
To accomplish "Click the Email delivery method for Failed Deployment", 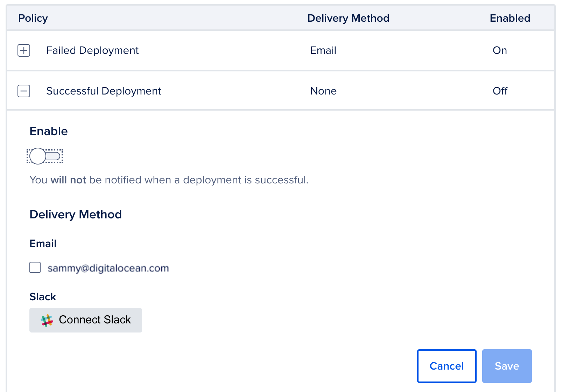I will [x=323, y=50].
